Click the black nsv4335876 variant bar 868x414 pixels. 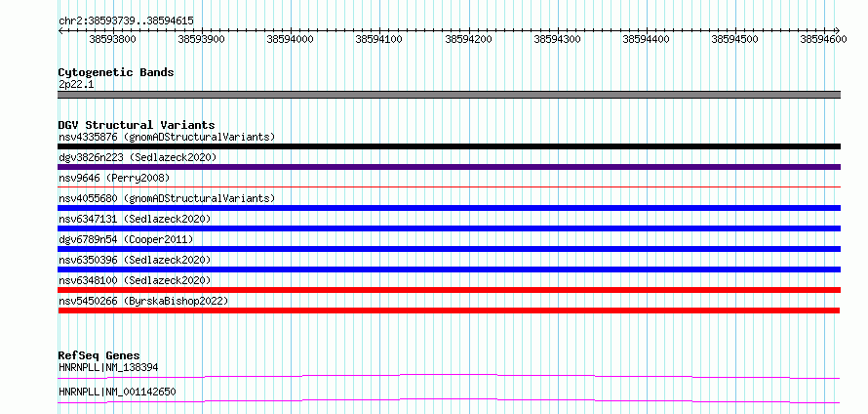(x=449, y=146)
